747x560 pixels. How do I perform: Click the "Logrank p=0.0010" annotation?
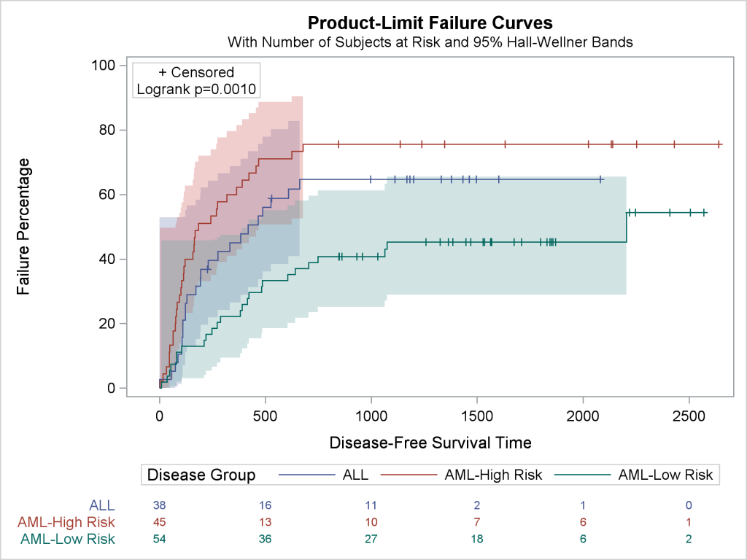pos(196,89)
